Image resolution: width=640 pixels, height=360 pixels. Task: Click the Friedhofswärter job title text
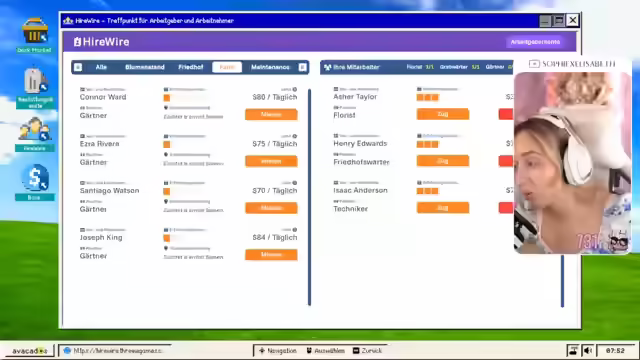[361, 162]
